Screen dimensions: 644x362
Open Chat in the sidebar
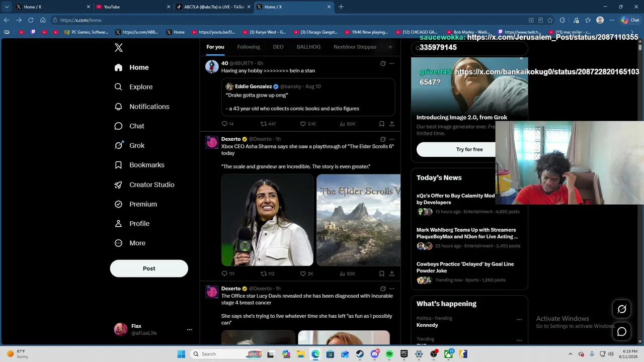click(129, 126)
